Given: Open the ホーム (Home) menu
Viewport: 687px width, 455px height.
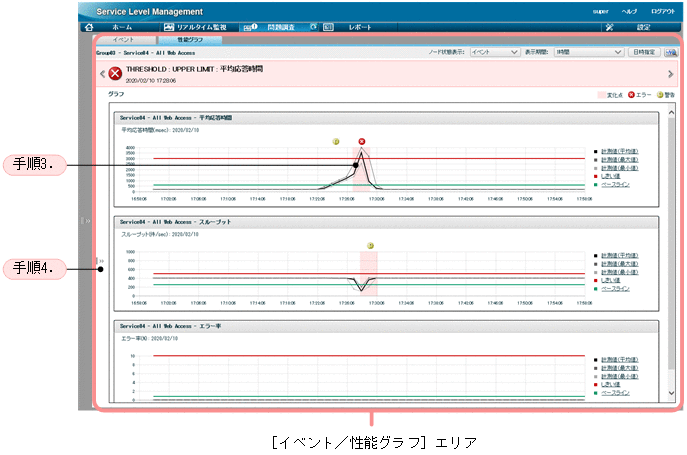Looking at the screenshot, I should (121, 27).
